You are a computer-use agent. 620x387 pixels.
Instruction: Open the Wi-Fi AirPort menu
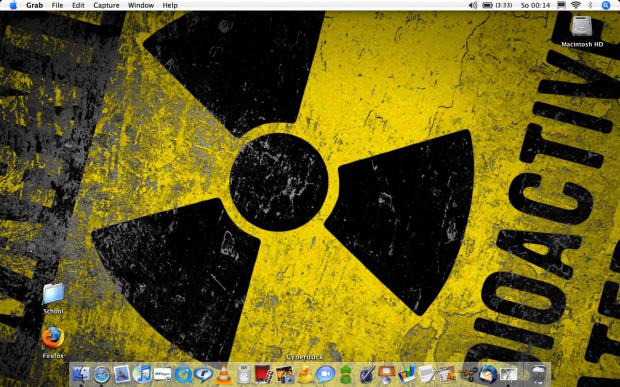576,5
